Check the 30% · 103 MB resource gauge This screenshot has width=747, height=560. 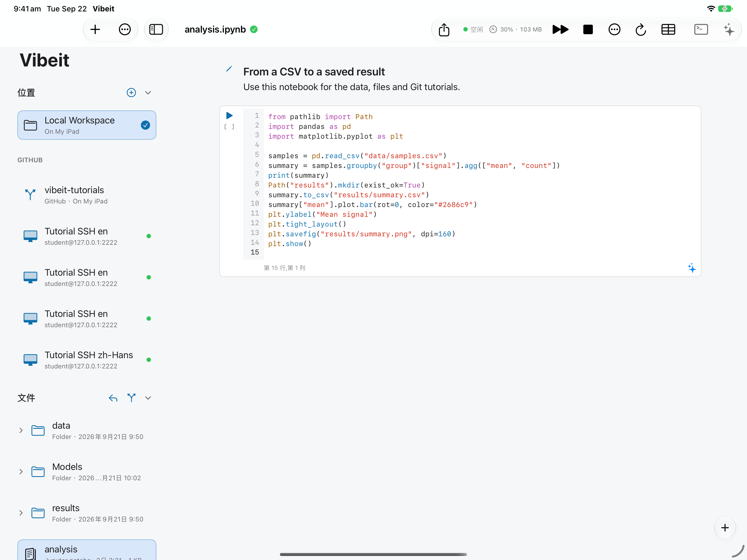(x=515, y=29)
